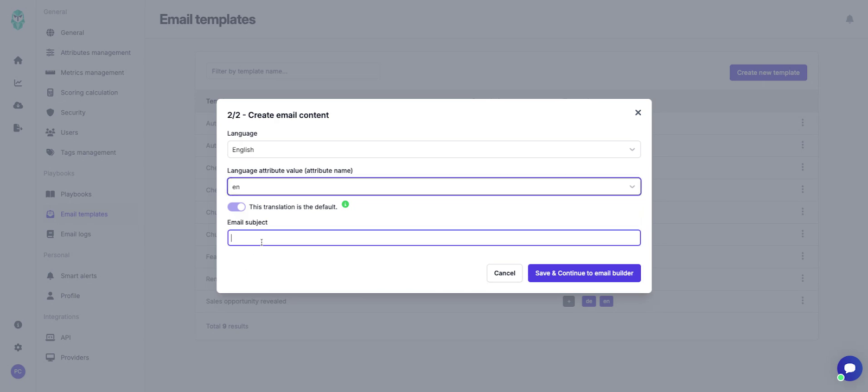
Task: Open the home icon in the left rail
Action: [17, 60]
